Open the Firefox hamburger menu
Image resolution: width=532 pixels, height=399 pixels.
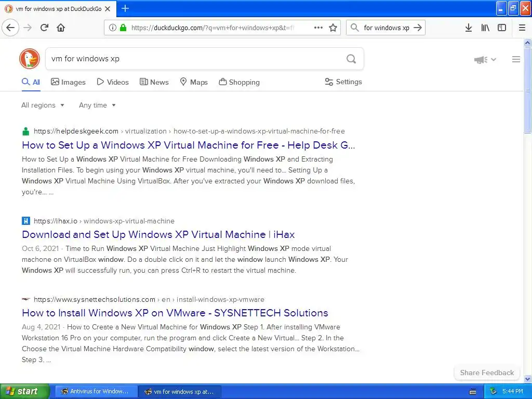(x=522, y=28)
